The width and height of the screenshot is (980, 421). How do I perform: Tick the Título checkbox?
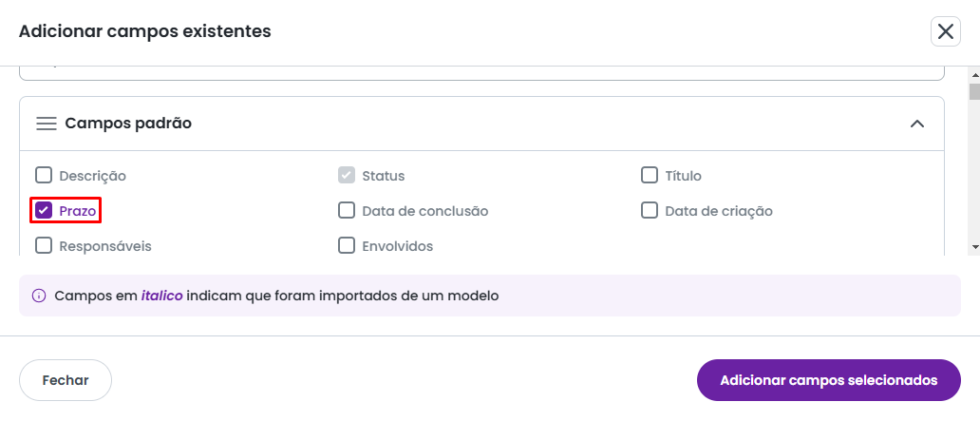pyautogui.click(x=650, y=175)
